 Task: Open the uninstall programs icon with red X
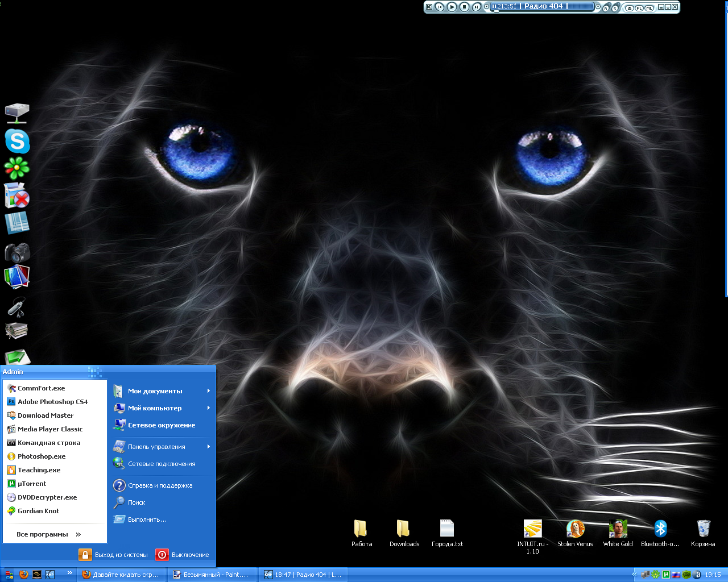[17, 196]
